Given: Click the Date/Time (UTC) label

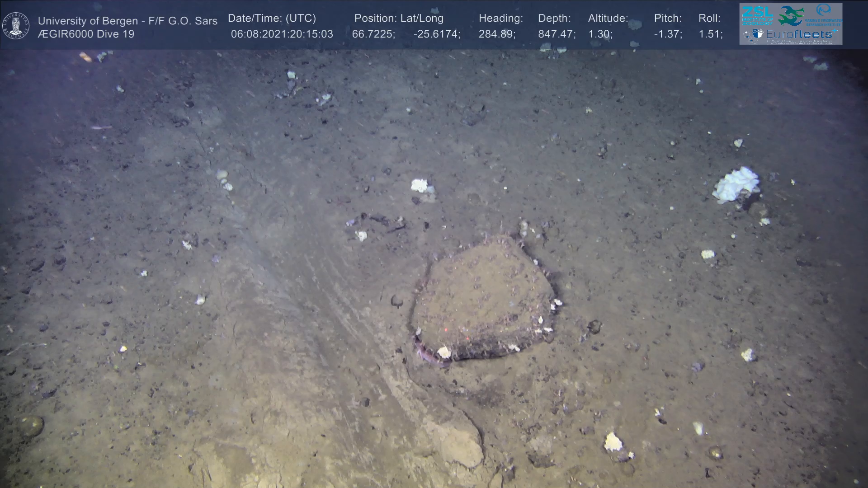Looking at the screenshot, I should [x=272, y=19].
